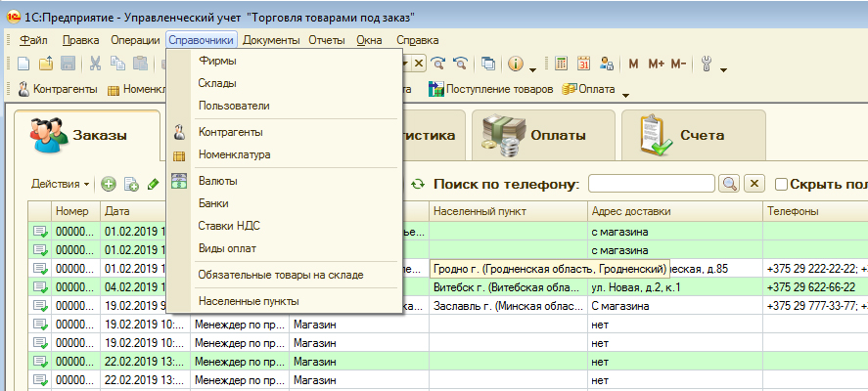
Task: Click the refresh arrows icon near phone search
Action: click(x=418, y=184)
